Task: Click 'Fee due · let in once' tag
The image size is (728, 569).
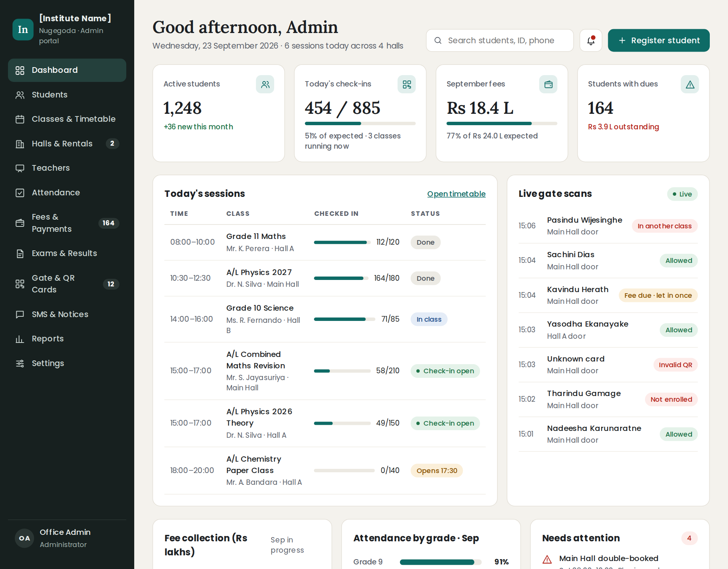Action: (658, 296)
